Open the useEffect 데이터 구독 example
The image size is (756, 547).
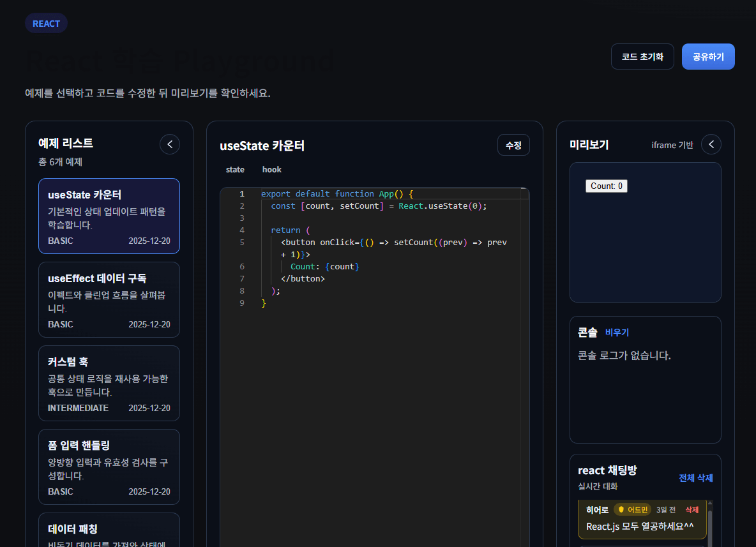pyautogui.click(x=109, y=300)
